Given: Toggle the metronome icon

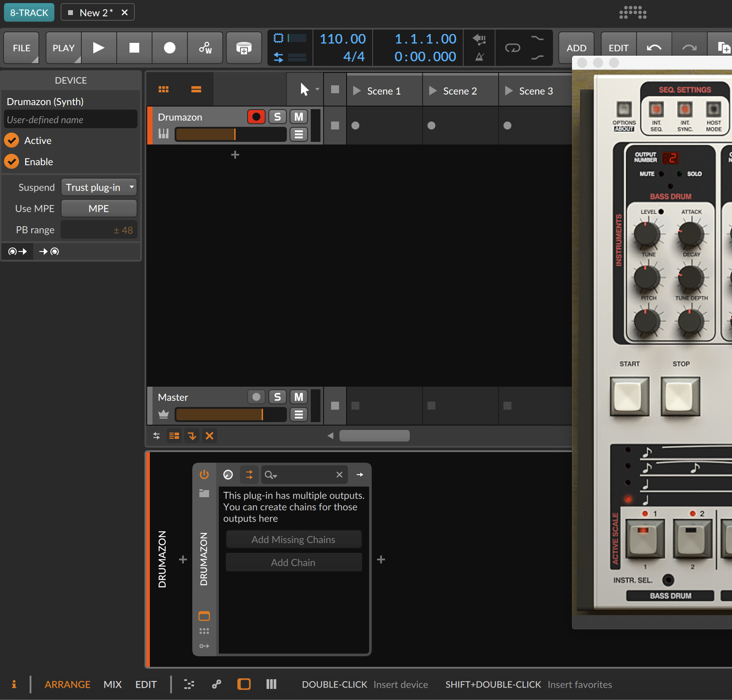Looking at the screenshot, I should pos(479,57).
